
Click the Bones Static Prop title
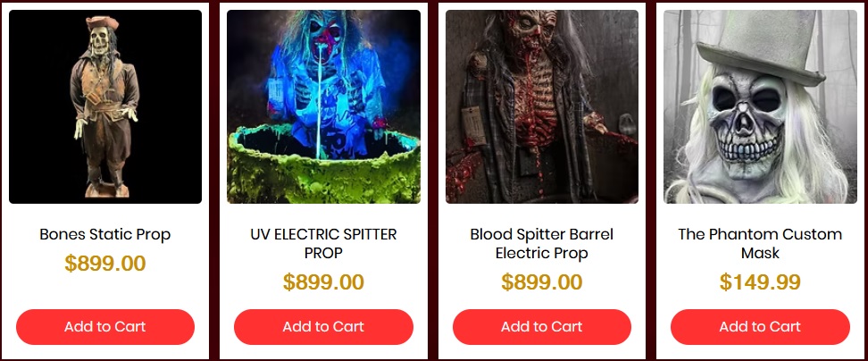coord(105,234)
